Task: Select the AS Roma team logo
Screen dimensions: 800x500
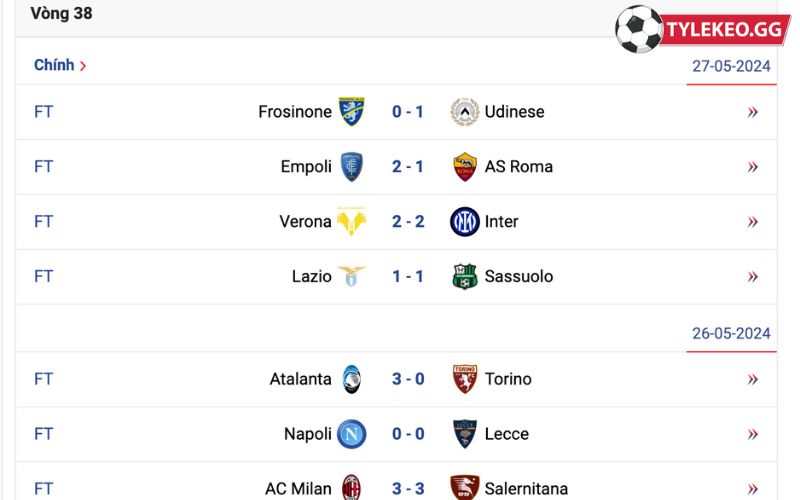Action: click(x=465, y=166)
